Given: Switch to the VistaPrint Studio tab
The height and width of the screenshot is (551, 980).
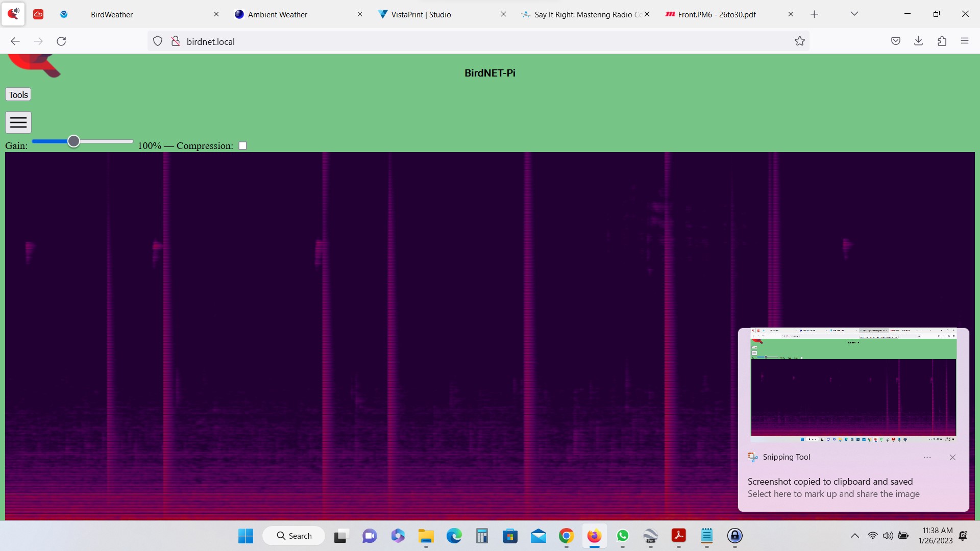Looking at the screenshot, I should pos(421,15).
